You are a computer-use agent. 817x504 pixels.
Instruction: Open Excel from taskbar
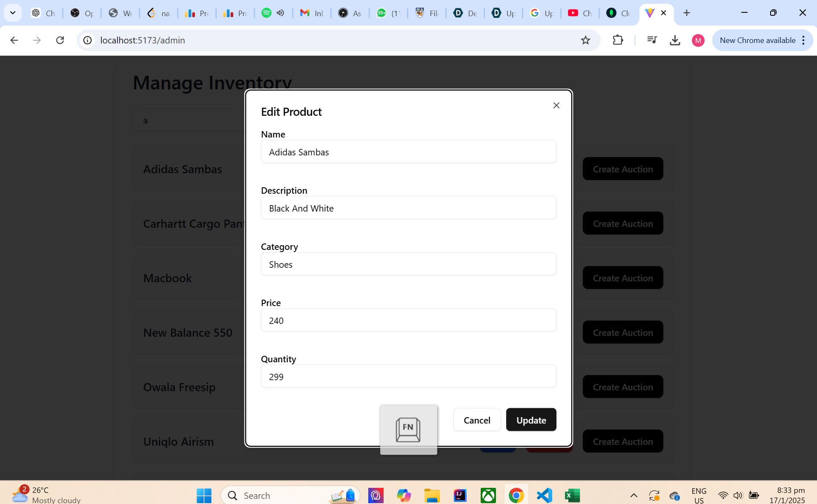click(x=572, y=495)
